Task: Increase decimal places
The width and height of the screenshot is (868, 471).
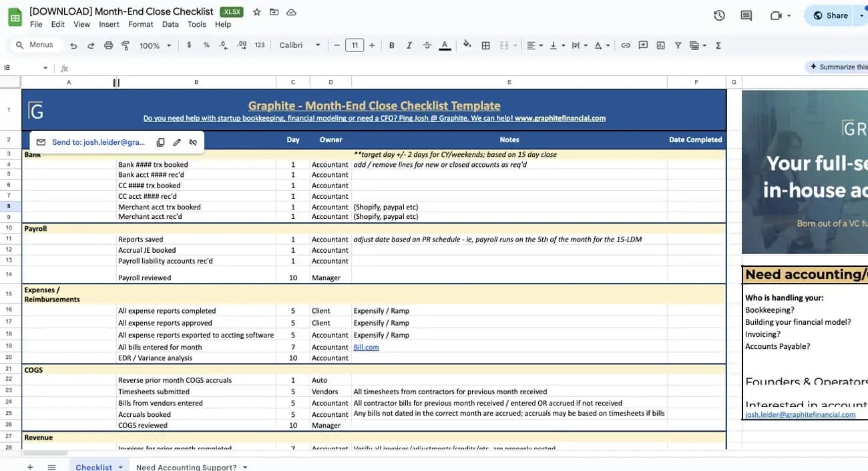Action: coord(242,45)
